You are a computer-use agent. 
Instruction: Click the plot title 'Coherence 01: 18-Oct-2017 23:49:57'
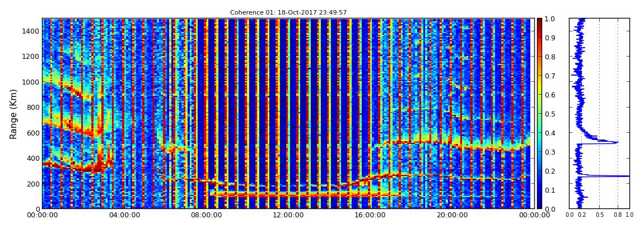coord(288,12)
